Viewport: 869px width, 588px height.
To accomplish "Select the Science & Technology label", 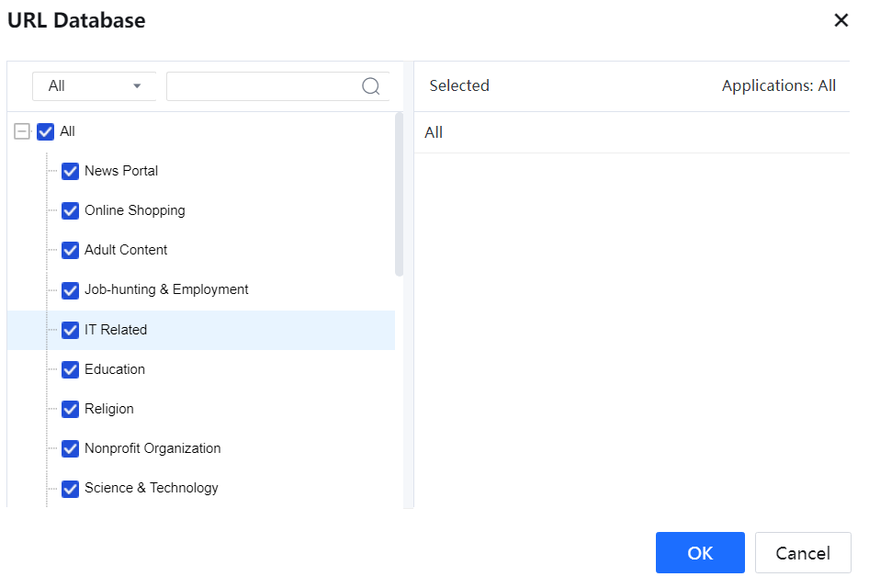I will [x=152, y=488].
